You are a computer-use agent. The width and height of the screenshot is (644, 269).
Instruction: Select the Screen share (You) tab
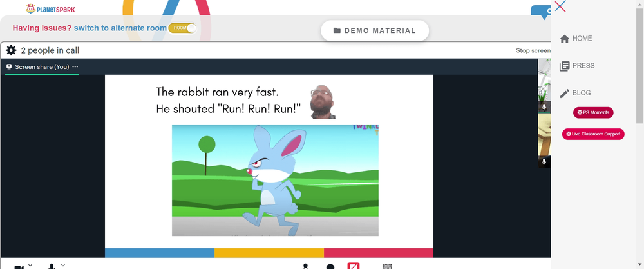pos(42,66)
